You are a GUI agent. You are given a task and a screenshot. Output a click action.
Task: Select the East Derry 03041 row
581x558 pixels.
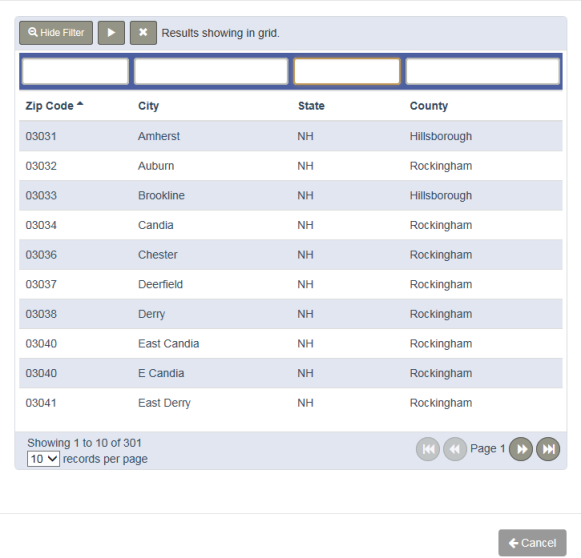(x=291, y=403)
